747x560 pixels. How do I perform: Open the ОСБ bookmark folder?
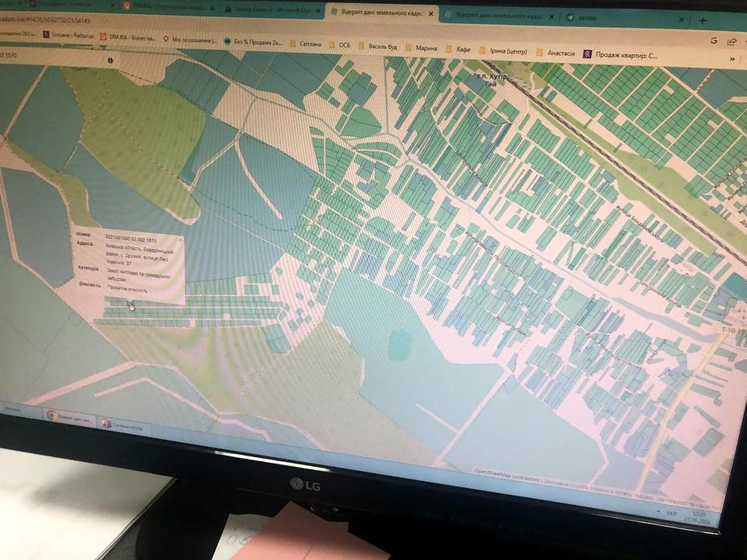coord(342,45)
